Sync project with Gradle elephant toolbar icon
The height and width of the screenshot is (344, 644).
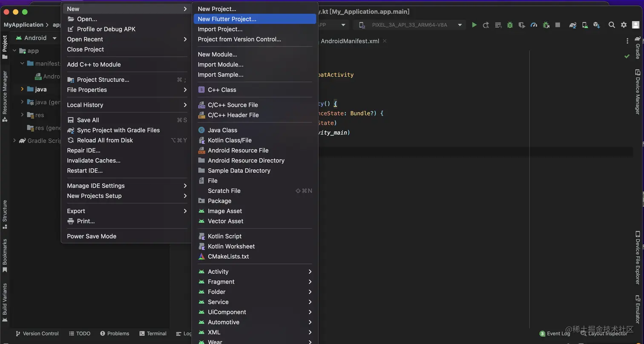pos(573,25)
